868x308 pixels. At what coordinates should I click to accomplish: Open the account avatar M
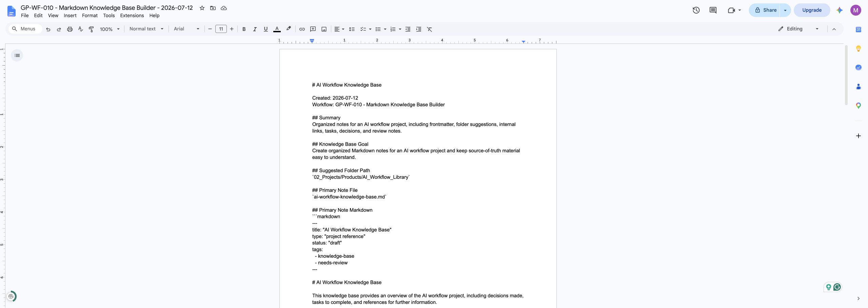856,10
